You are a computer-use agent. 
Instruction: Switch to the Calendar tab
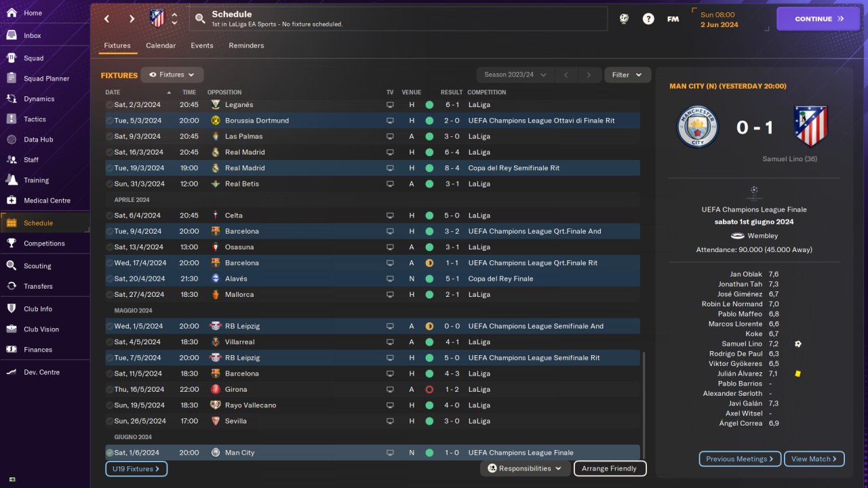pyautogui.click(x=161, y=45)
